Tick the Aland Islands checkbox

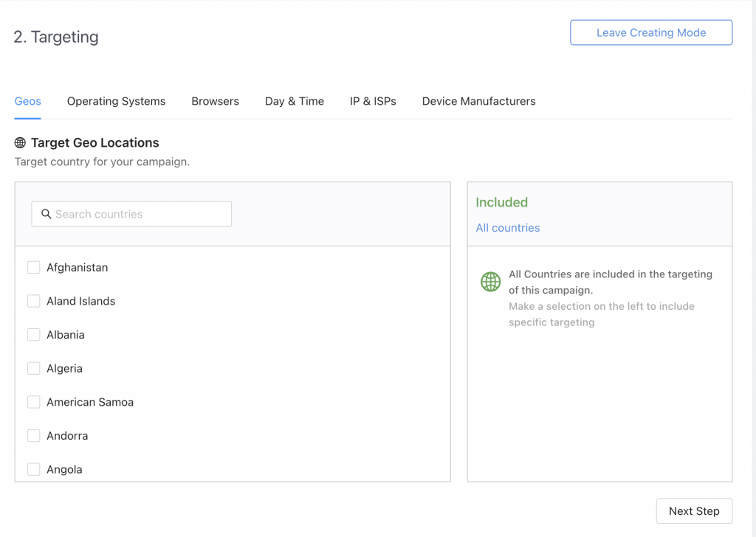point(34,301)
